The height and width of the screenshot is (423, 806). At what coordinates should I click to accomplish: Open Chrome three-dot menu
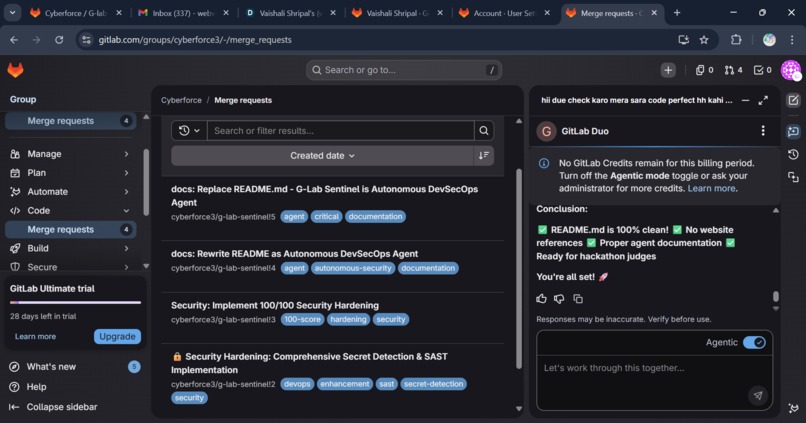(x=792, y=40)
